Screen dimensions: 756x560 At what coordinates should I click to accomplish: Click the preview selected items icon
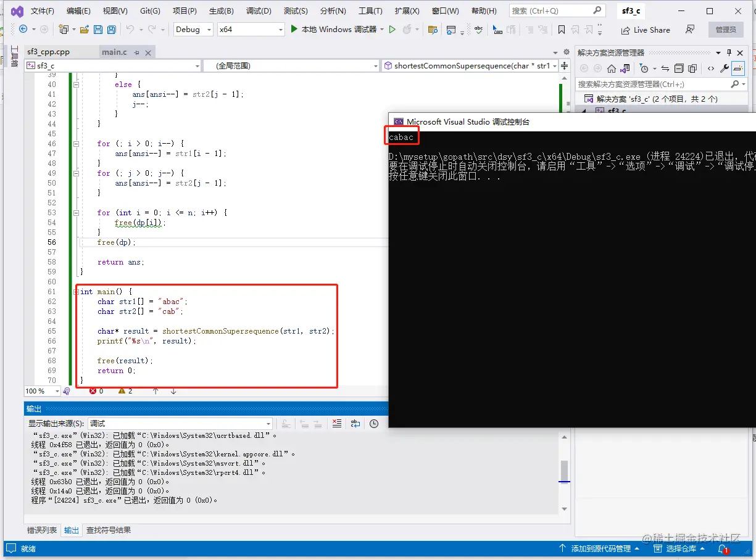(739, 68)
